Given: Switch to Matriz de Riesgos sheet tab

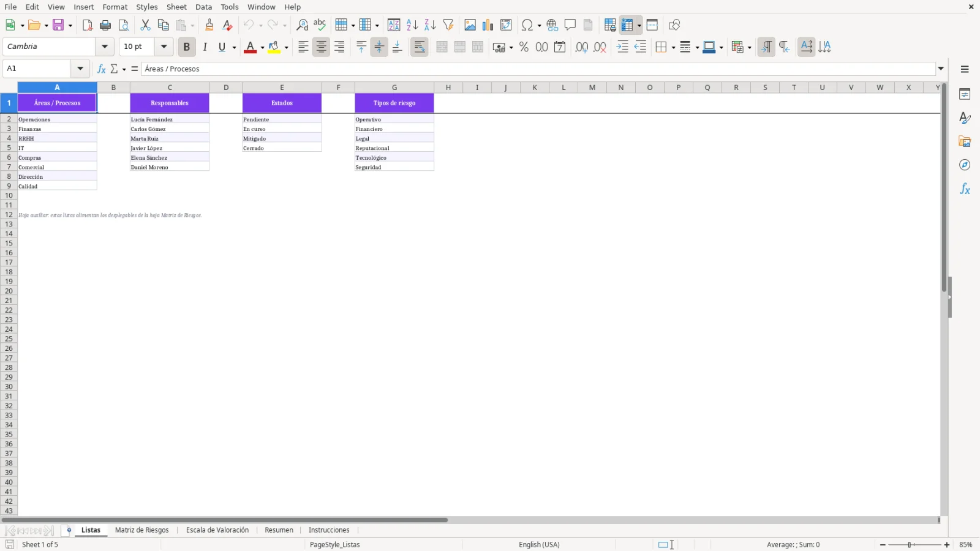Looking at the screenshot, I should pos(141,530).
